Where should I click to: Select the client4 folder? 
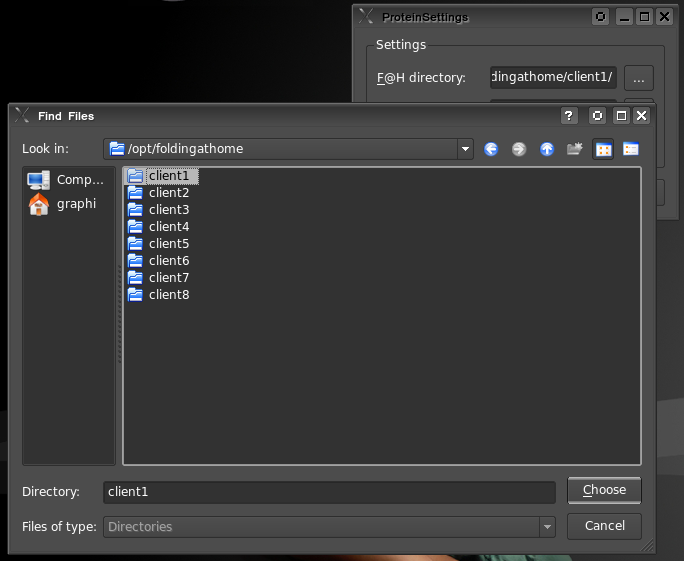(x=168, y=227)
